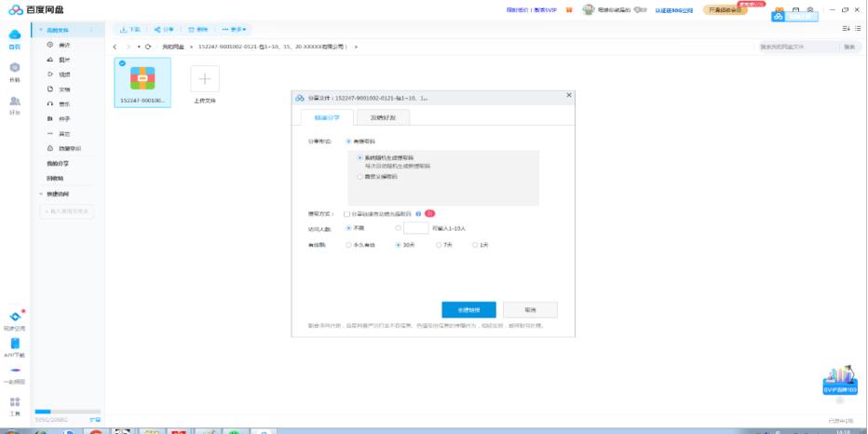Open the settings gear icon in title bar
The image size is (868, 434).
pos(810,10)
